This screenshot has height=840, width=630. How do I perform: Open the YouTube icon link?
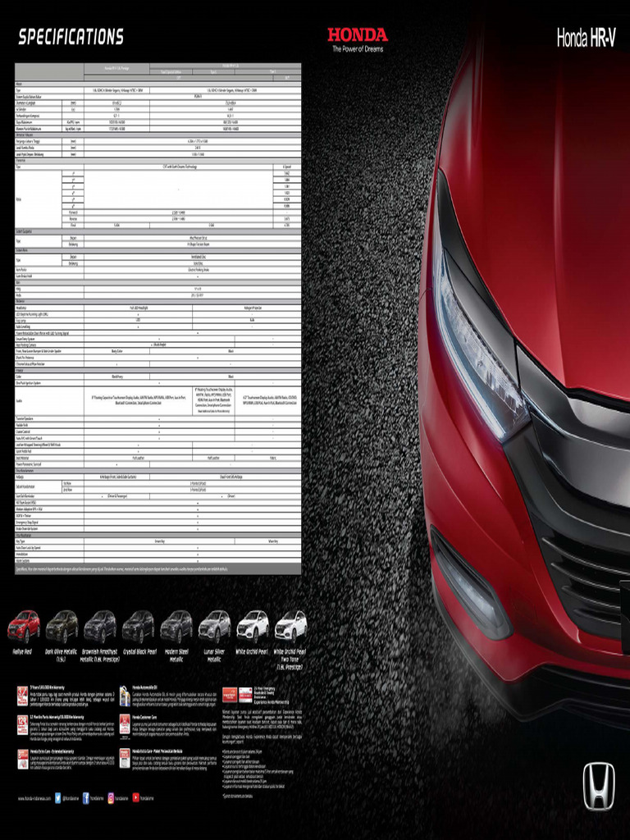point(135,797)
